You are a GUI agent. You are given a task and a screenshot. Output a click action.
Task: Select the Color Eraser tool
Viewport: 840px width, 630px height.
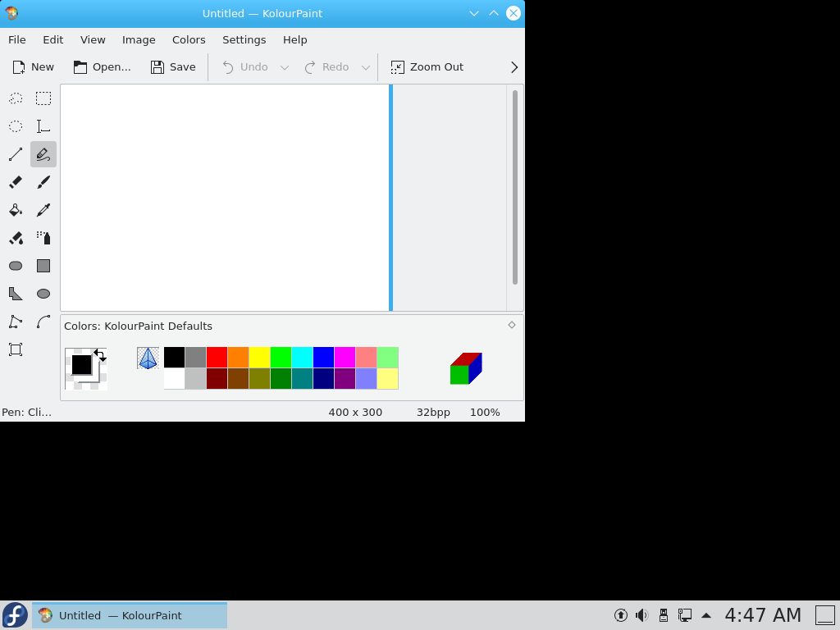click(16, 238)
